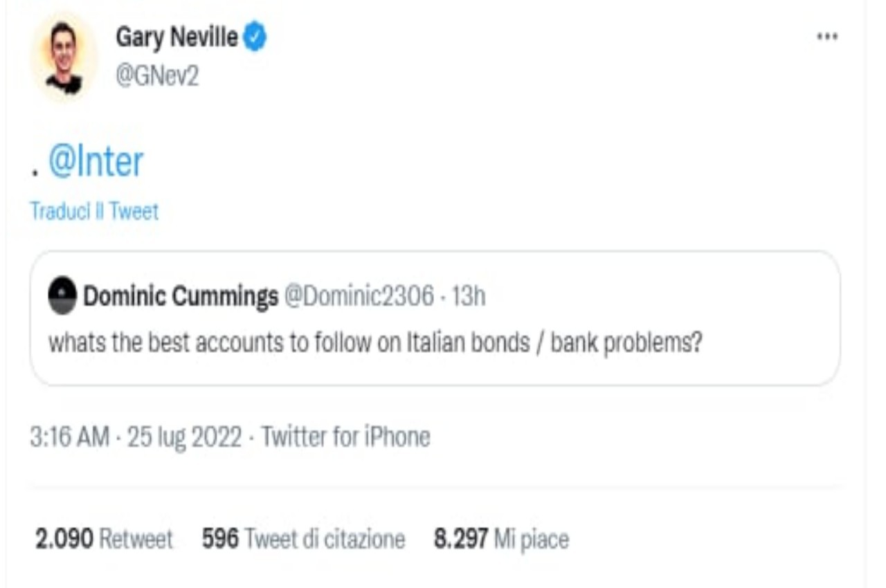Screen dimensions: 886x588
Task: Click the blue verified badge
Action: 255,39
